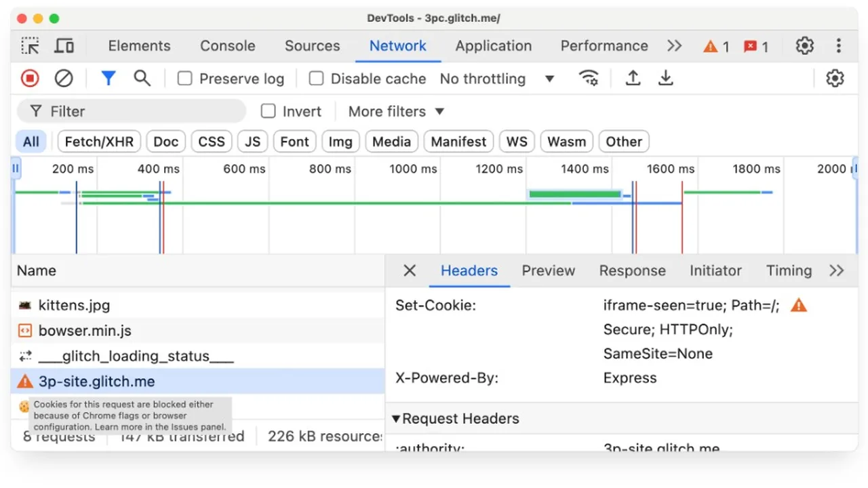Click the warnings count badge
The image size is (868, 488).
click(x=716, y=47)
